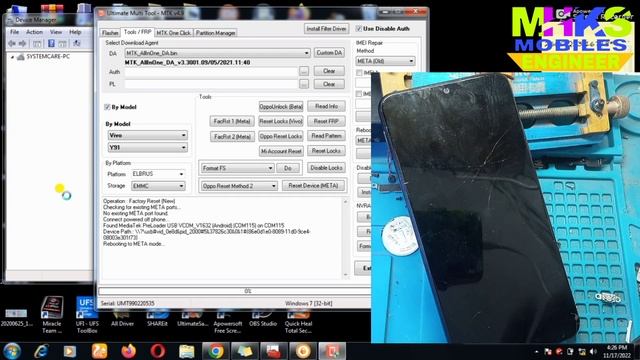Click volume speaker icon in system tray
640x360 pixels.
pyautogui.click(x=593, y=351)
